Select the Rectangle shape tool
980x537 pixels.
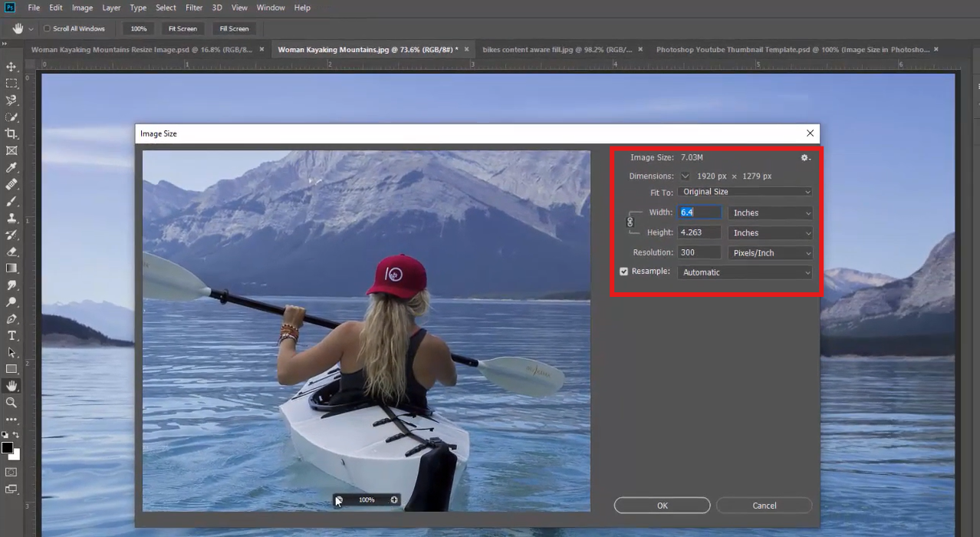click(x=12, y=370)
